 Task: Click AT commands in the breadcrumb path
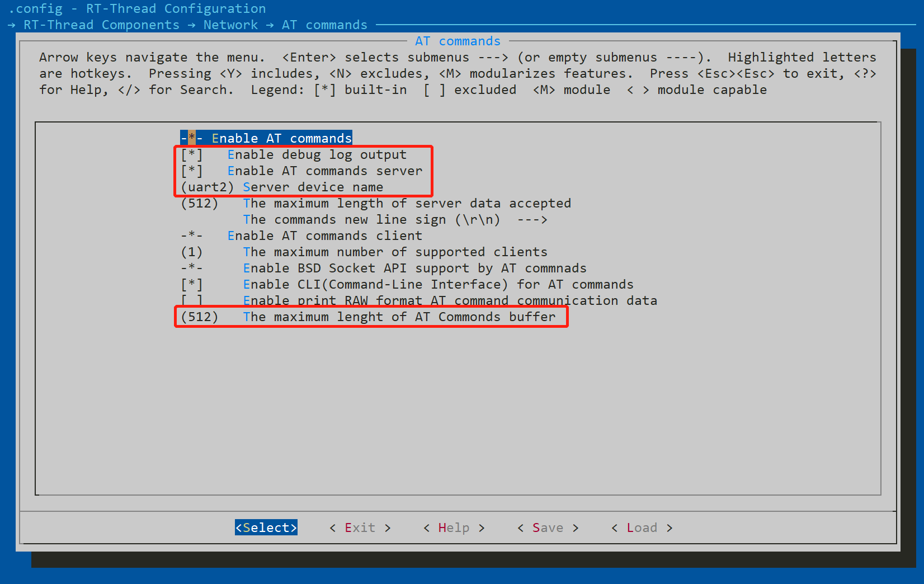324,25
